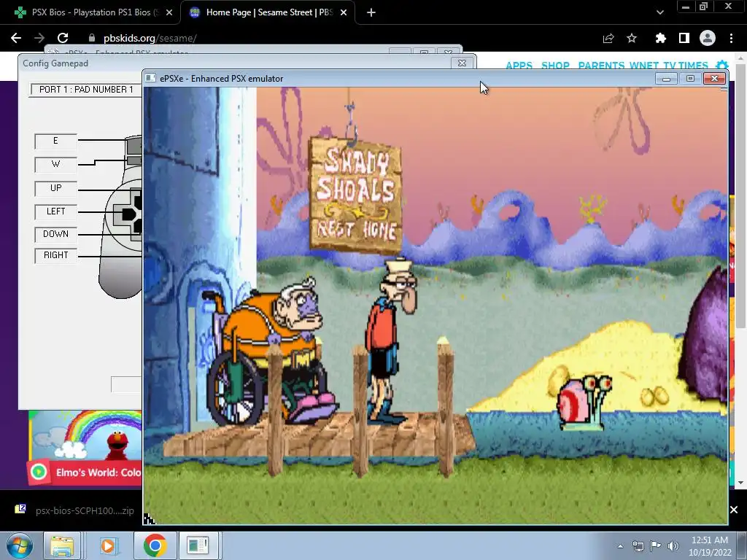Click the ePSXe title bar icon

pos(150,78)
